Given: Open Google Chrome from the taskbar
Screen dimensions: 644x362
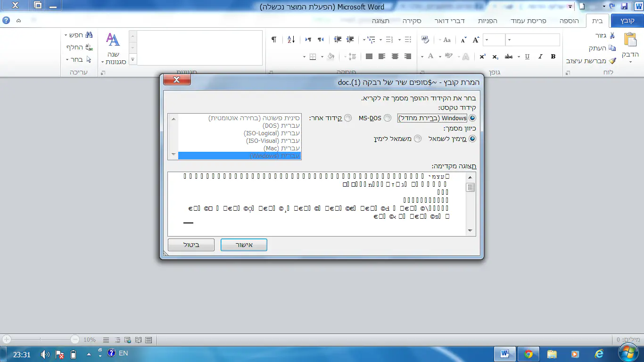Looking at the screenshot, I should [528, 354].
